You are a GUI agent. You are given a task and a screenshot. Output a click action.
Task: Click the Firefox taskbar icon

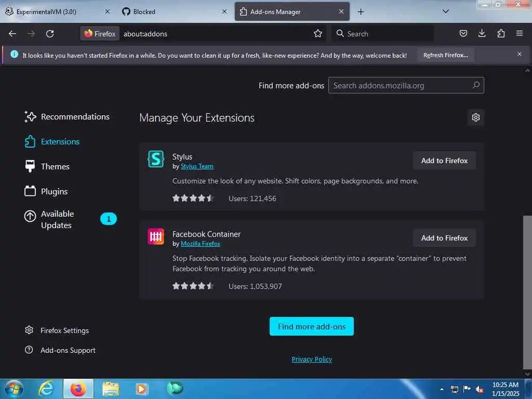tap(78, 389)
